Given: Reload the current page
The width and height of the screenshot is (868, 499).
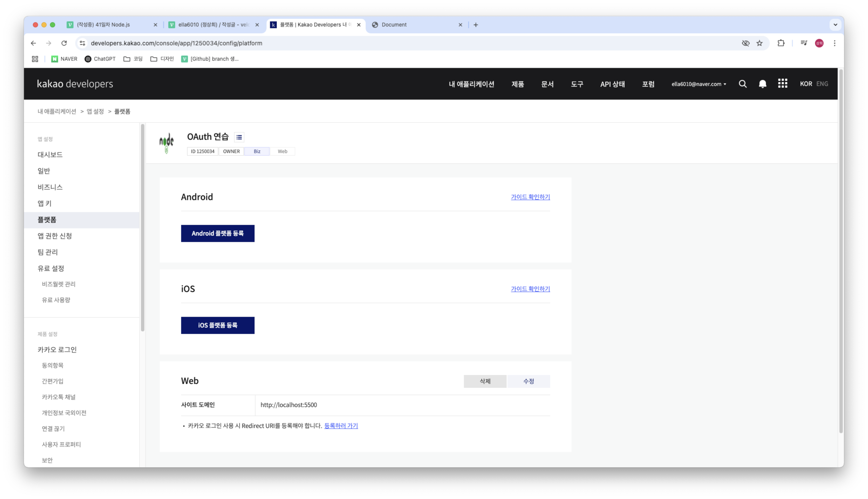Looking at the screenshot, I should click(x=64, y=43).
